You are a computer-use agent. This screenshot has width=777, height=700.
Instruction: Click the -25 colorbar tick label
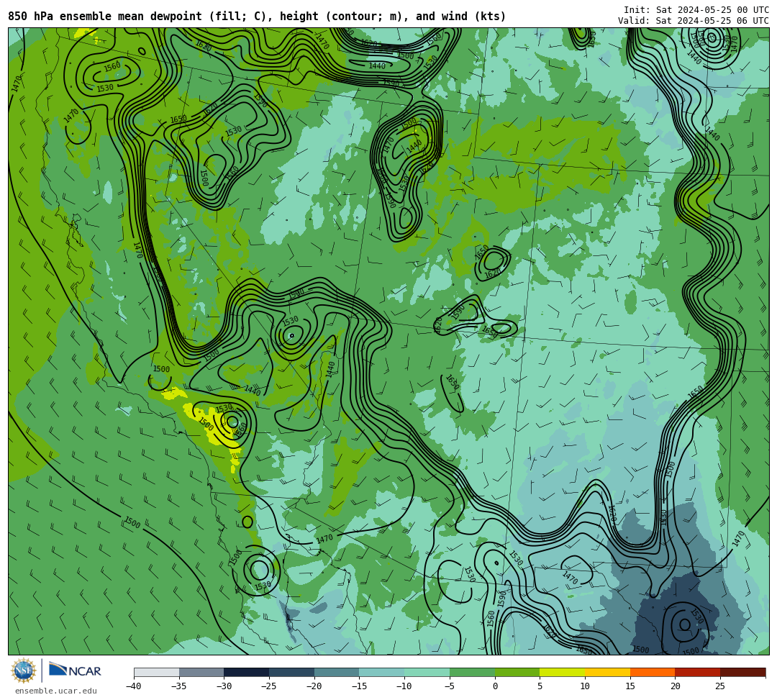268,686
